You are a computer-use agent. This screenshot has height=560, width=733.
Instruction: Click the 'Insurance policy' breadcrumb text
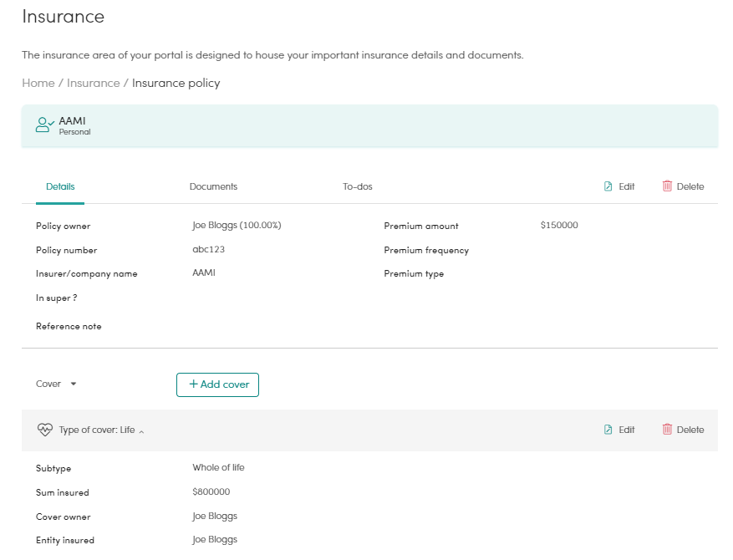click(x=176, y=84)
